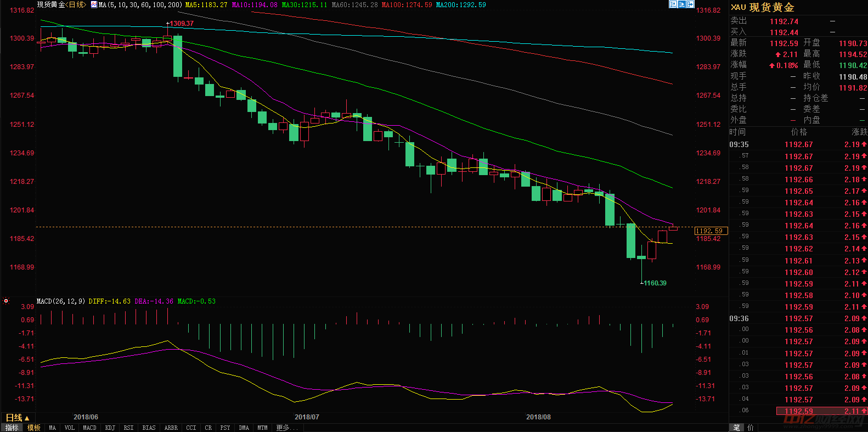Viewport: 868px width, 432px height.
Task: Click the middle blue chart toolbar icon
Action: point(681,4)
